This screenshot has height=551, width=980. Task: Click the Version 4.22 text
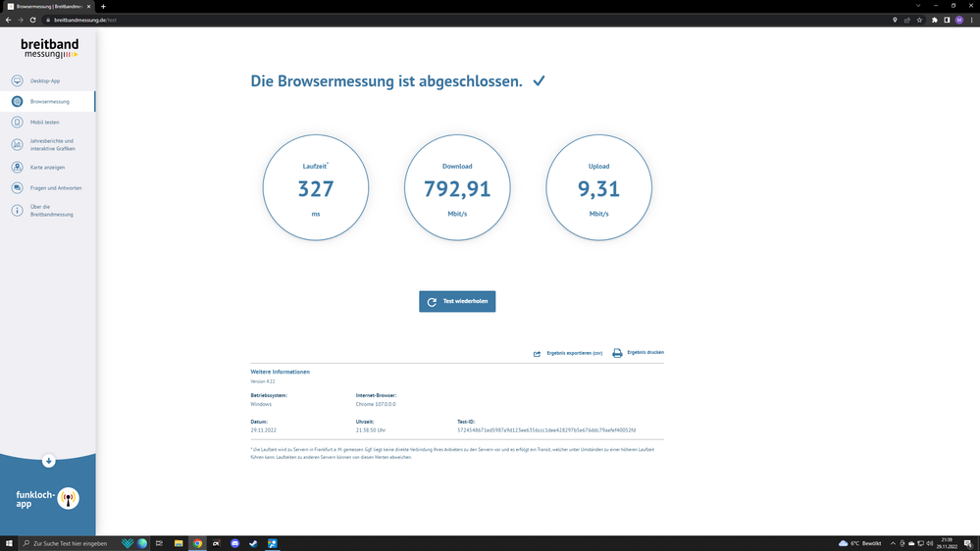[263, 381]
